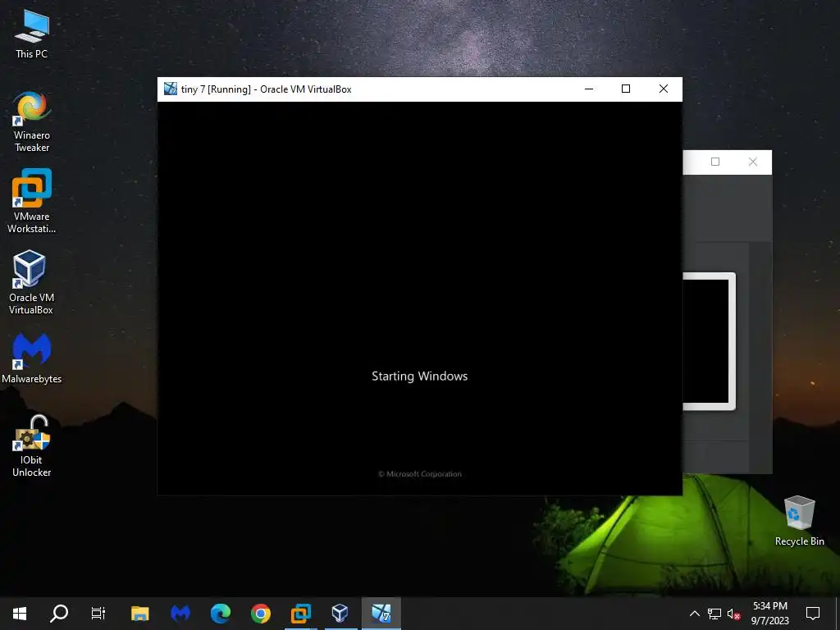Viewport: 840px width, 630px height.
Task: Launch Winaero Tweaker desktop shortcut
Action: [32, 122]
